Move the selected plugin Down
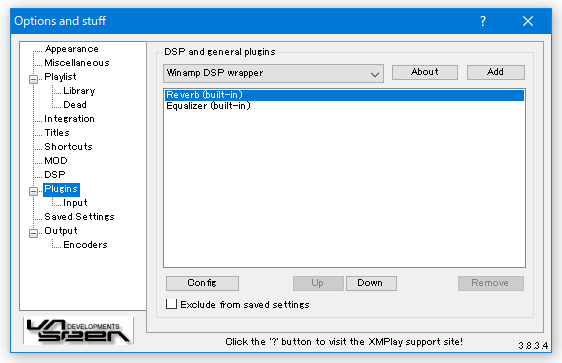The height and width of the screenshot is (363, 562). tap(371, 283)
